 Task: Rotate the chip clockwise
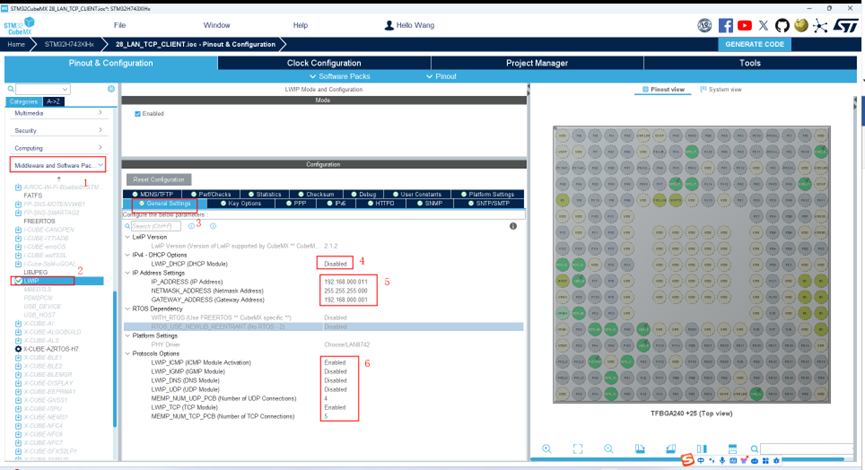tap(639, 448)
